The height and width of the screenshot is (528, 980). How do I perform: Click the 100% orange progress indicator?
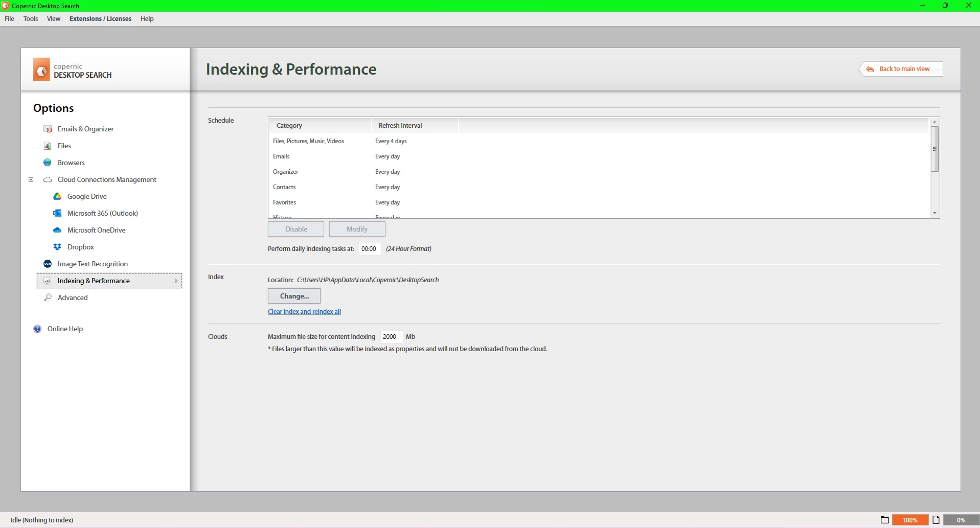coord(910,520)
